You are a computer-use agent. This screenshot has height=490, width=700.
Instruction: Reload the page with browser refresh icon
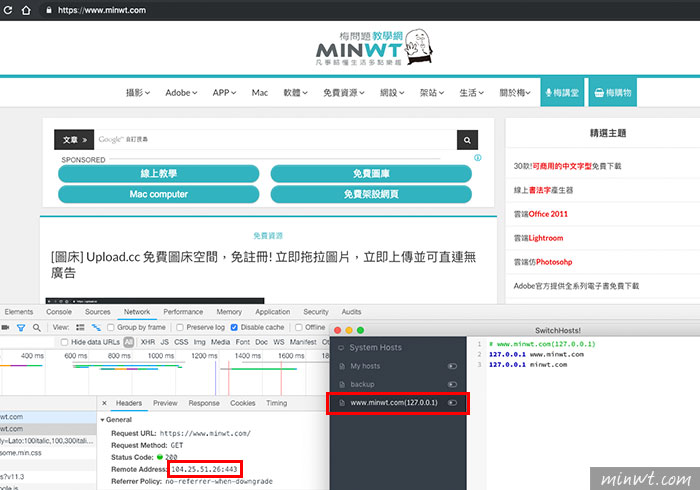8,10
